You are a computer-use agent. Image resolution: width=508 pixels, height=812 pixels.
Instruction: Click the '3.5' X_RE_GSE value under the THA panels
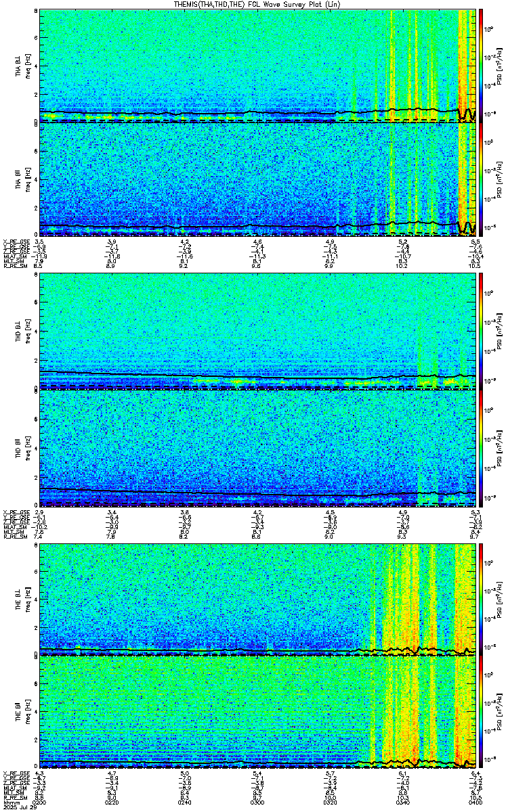coord(40,241)
